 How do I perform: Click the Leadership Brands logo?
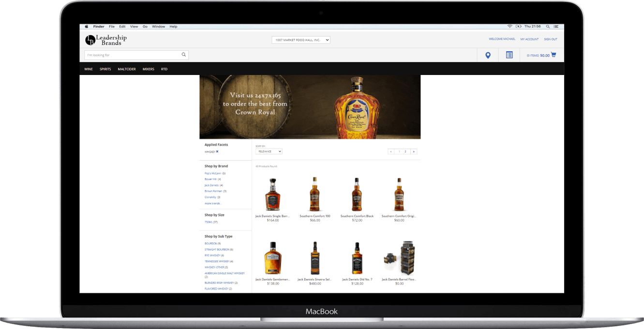point(106,40)
